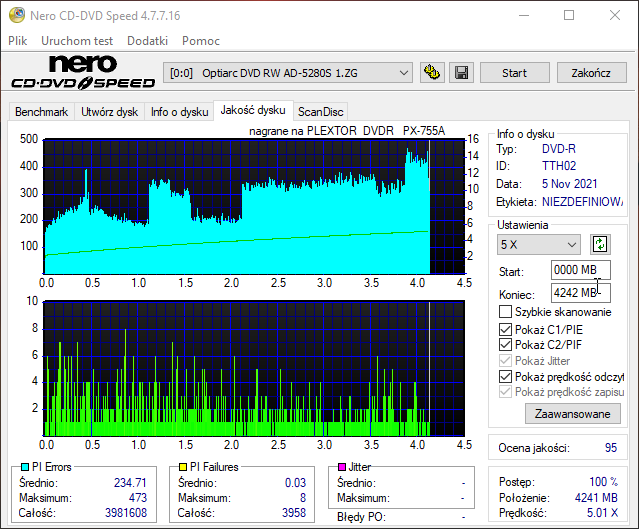Screen dimensions: 639x529
Task: Uncheck Pokaż C1/PIE checkbox
Action: 505,329
